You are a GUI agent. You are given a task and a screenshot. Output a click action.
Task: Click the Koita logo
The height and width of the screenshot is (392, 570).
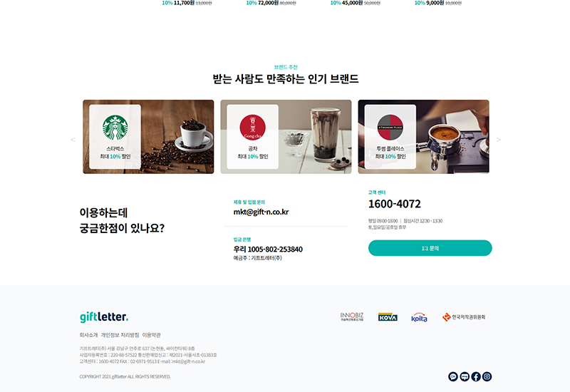tap(419, 317)
